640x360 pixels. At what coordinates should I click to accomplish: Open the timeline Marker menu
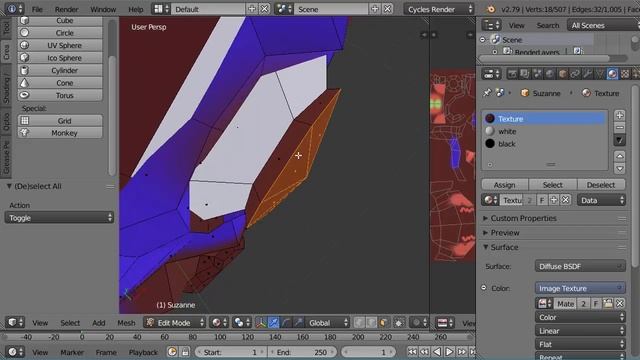(x=72, y=352)
